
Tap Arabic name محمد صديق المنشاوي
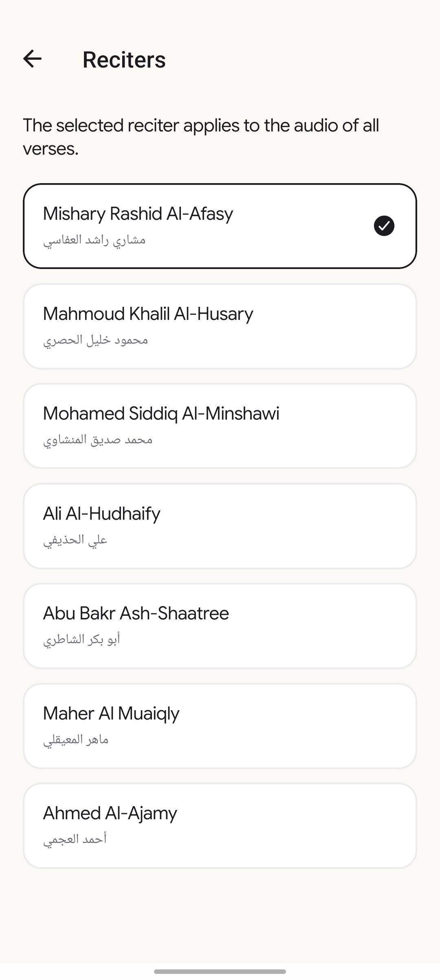[x=98, y=440]
